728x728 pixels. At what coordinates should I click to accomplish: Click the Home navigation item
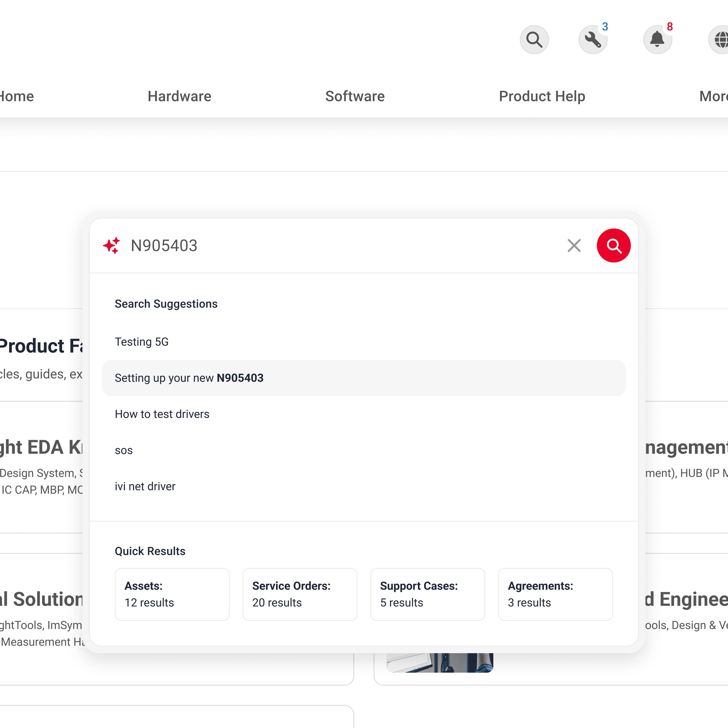click(x=17, y=96)
